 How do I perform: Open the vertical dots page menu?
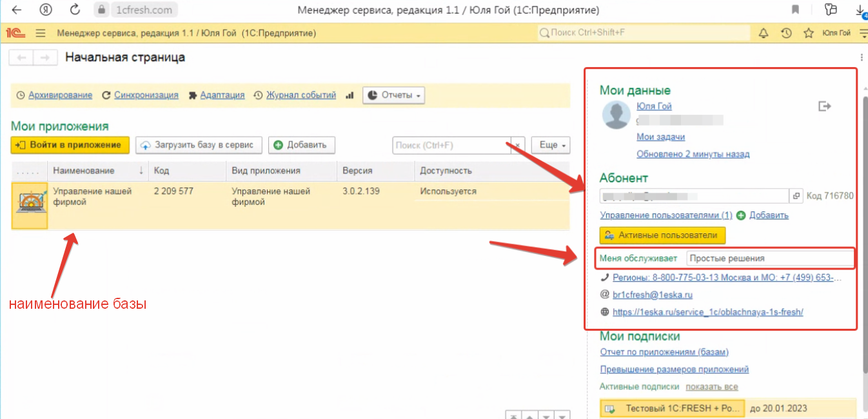tap(862, 57)
